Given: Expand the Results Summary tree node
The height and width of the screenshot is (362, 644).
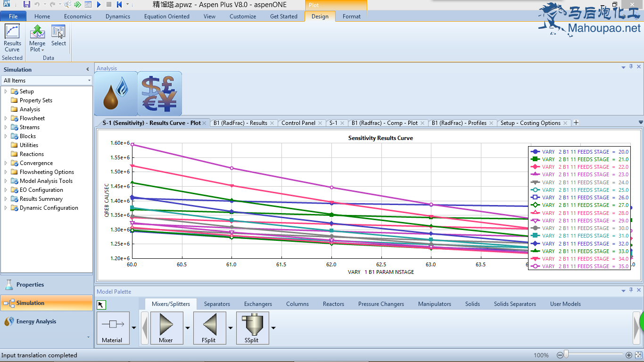Looking at the screenshot, I should 6,199.
